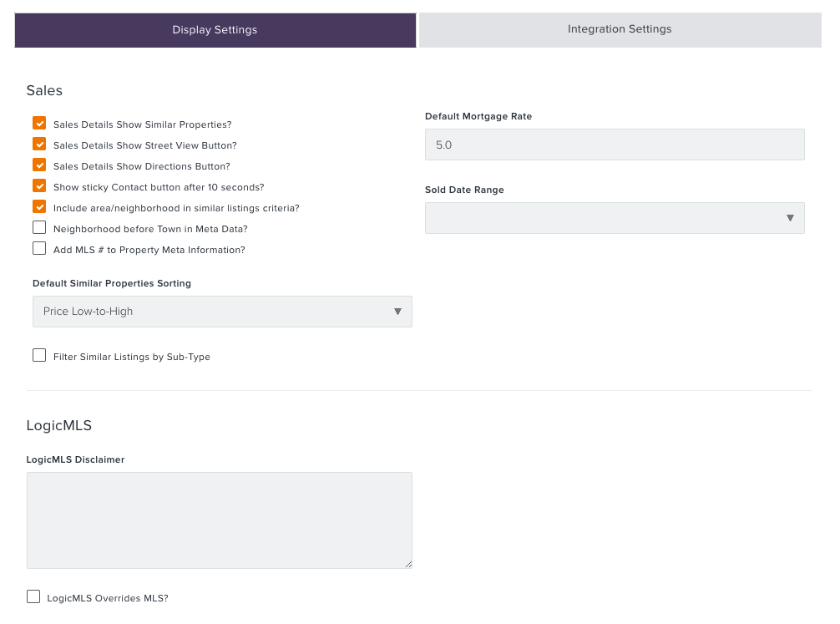The width and height of the screenshot is (840, 624).
Task: Toggle Sales Details Show Directions Button checkbox
Action: [39, 165]
